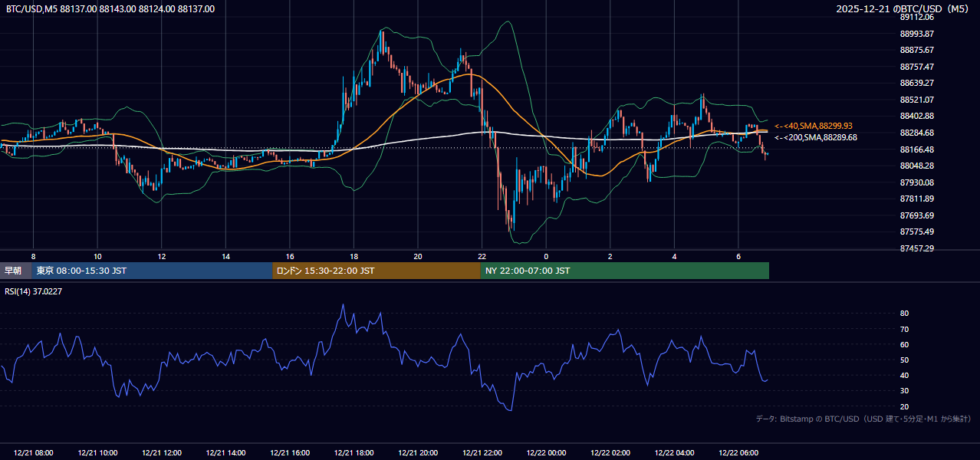Click the 12/21 16:00 date label

[x=290, y=453]
